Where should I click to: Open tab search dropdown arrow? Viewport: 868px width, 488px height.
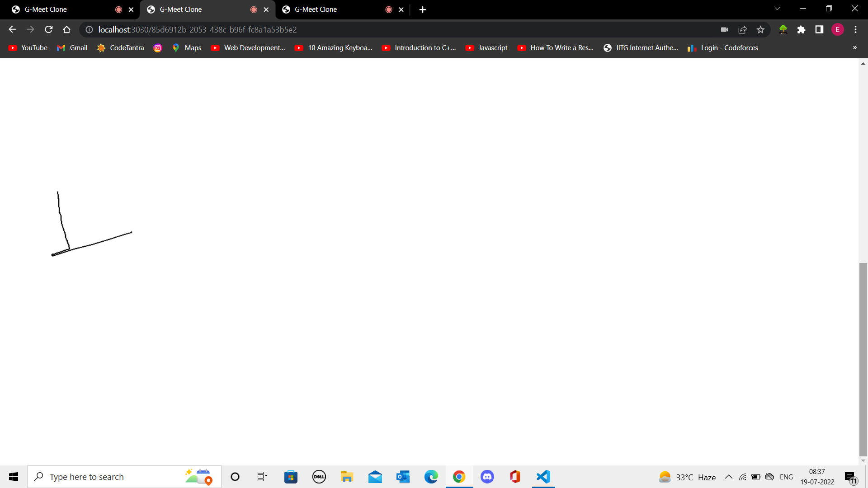point(777,9)
